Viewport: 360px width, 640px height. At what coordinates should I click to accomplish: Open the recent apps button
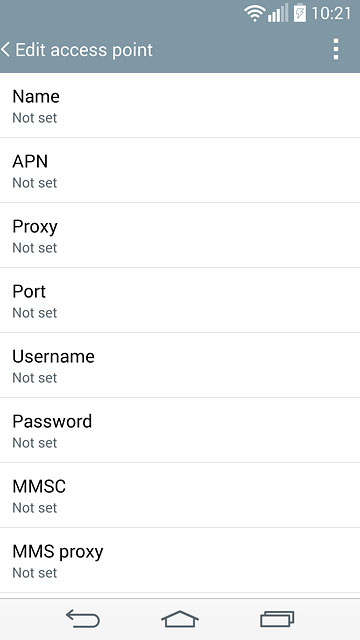pyautogui.click(x=277, y=619)
